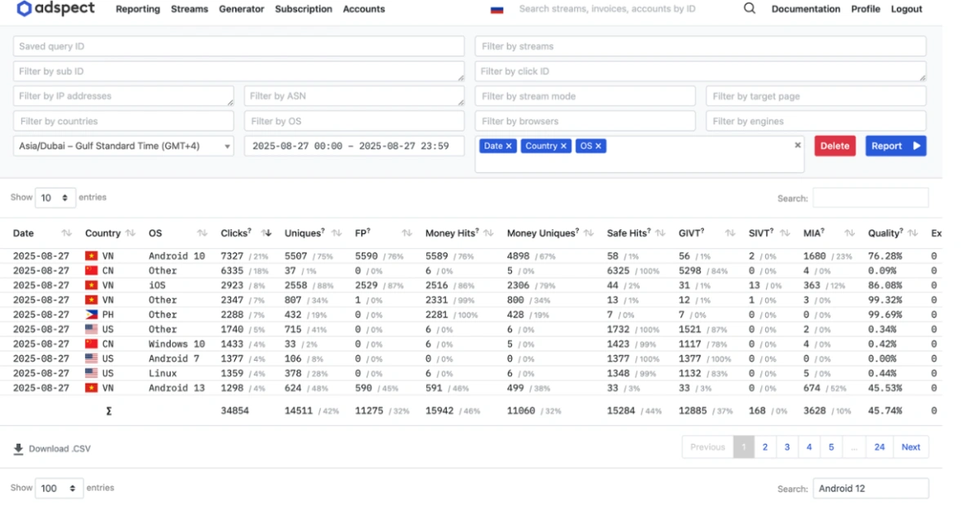980x528 pixels.
Task: Click the adspect logo
Action: point(56,9)
